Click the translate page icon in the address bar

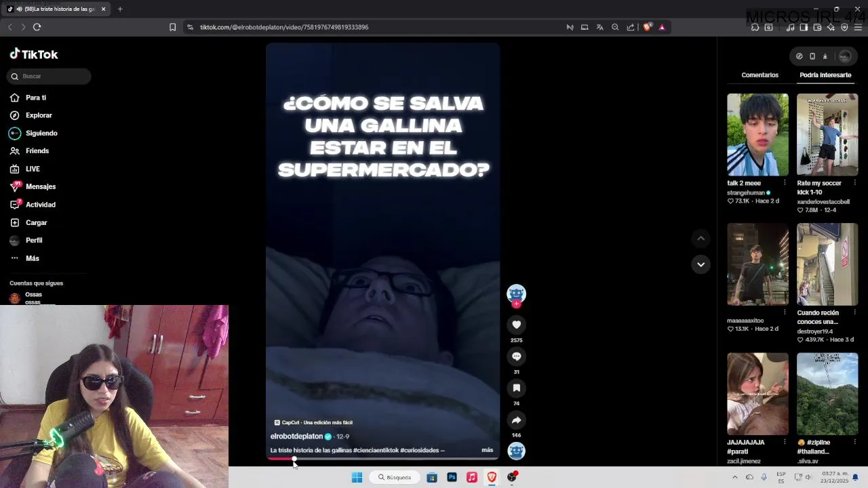(599, 27)
